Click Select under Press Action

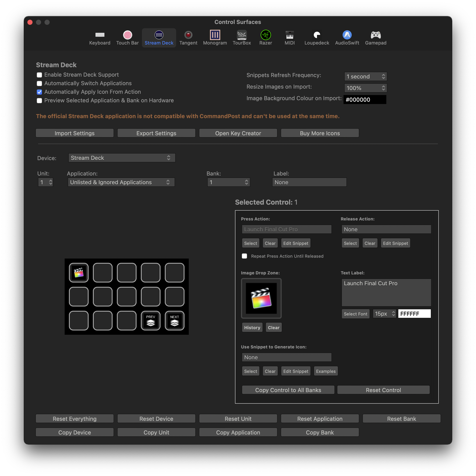251,243
